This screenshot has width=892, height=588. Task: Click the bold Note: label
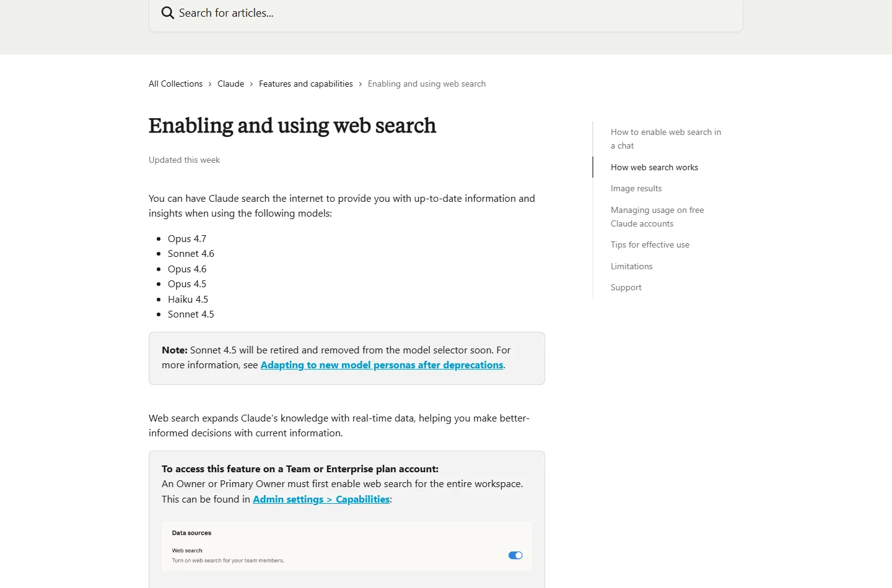[175, 350]
